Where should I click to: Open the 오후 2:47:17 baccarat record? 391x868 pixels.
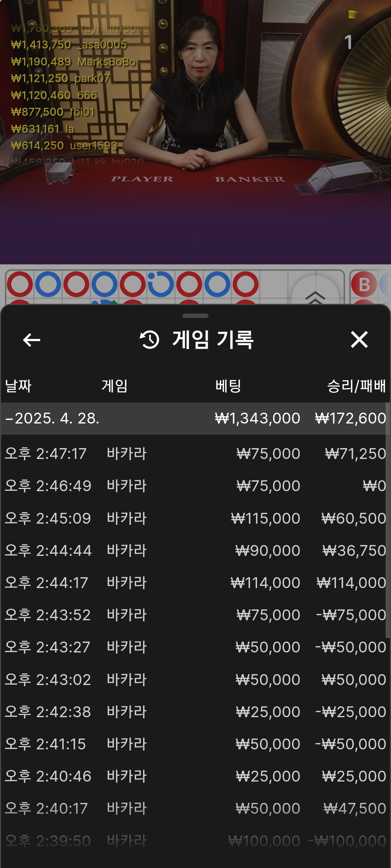tap(195, 454)
